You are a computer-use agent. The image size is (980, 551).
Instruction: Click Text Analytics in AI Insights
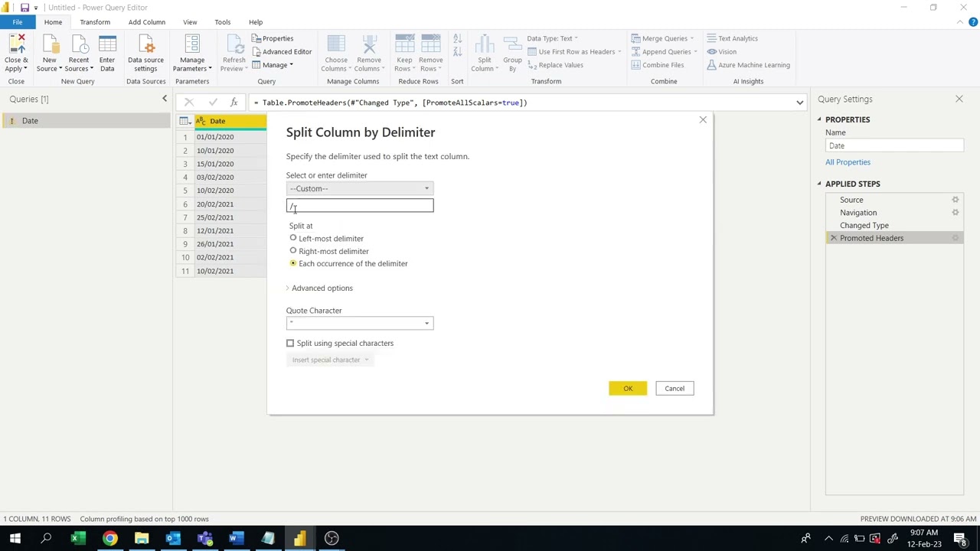click(x=732, y=38)
